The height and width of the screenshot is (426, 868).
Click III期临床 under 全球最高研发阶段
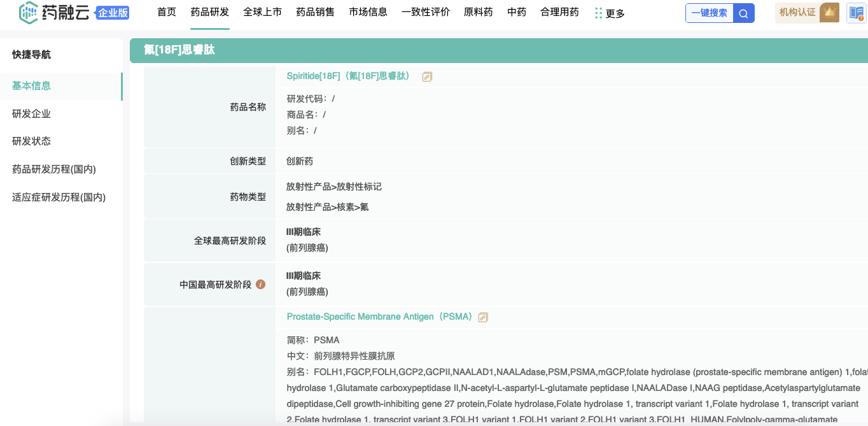click(x=304, y=232)
